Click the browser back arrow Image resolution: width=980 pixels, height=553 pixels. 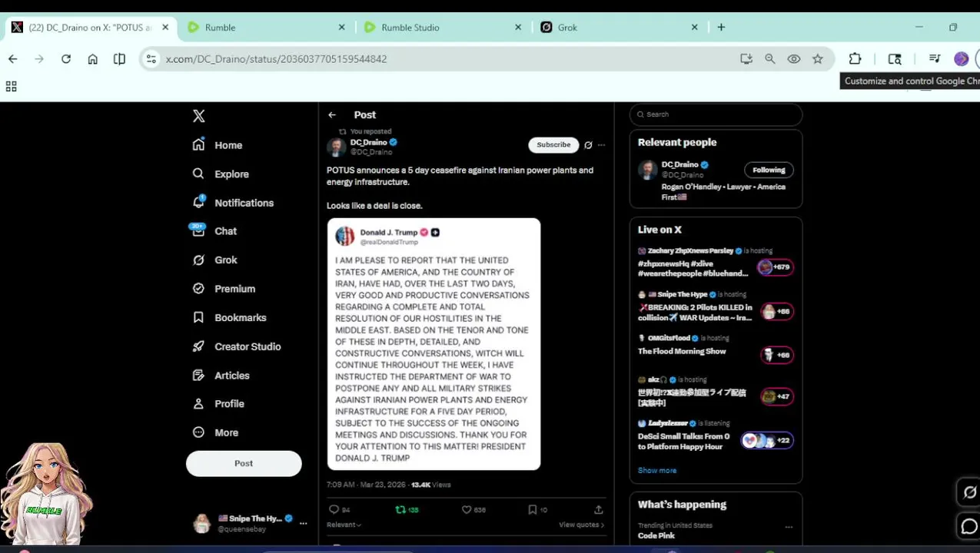click(13, 58)
